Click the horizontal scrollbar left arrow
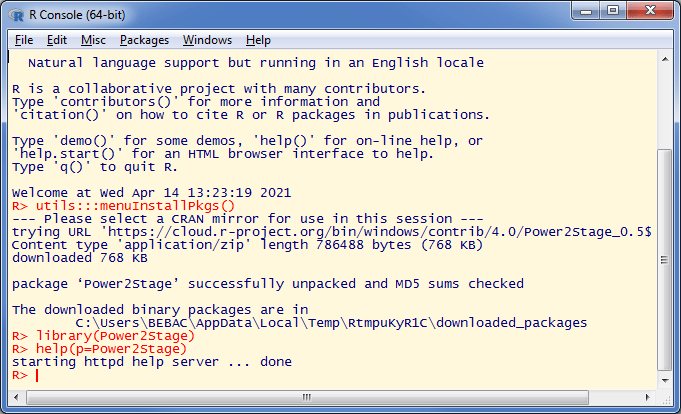 coord(14,397)
